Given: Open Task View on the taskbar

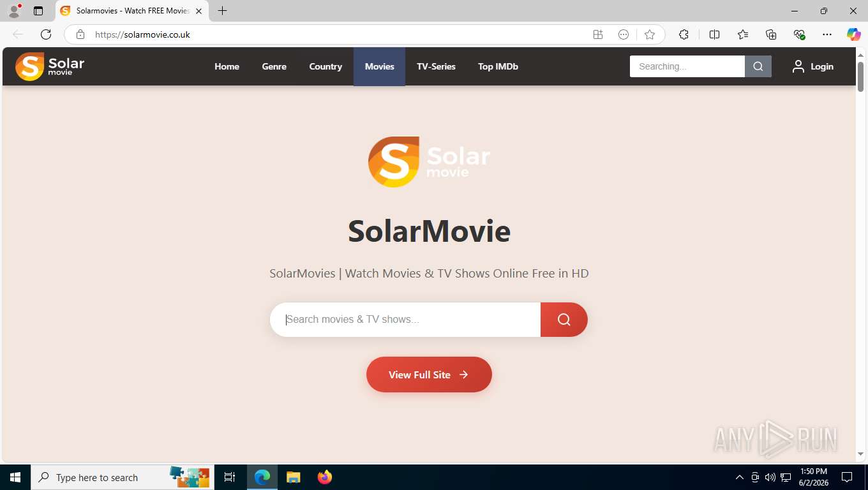Looking at the screenshot, I should pos(230,477).
